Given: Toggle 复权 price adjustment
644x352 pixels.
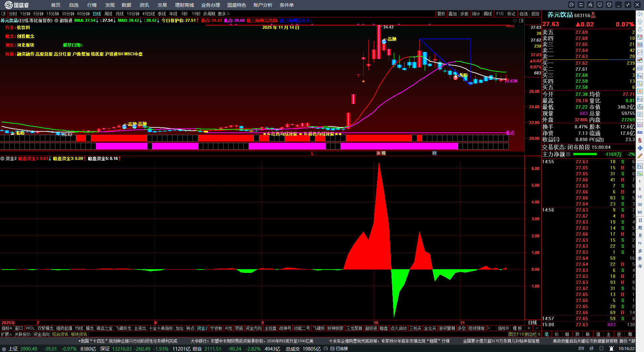Looking at the screenshot, I should tap(441, 14).
